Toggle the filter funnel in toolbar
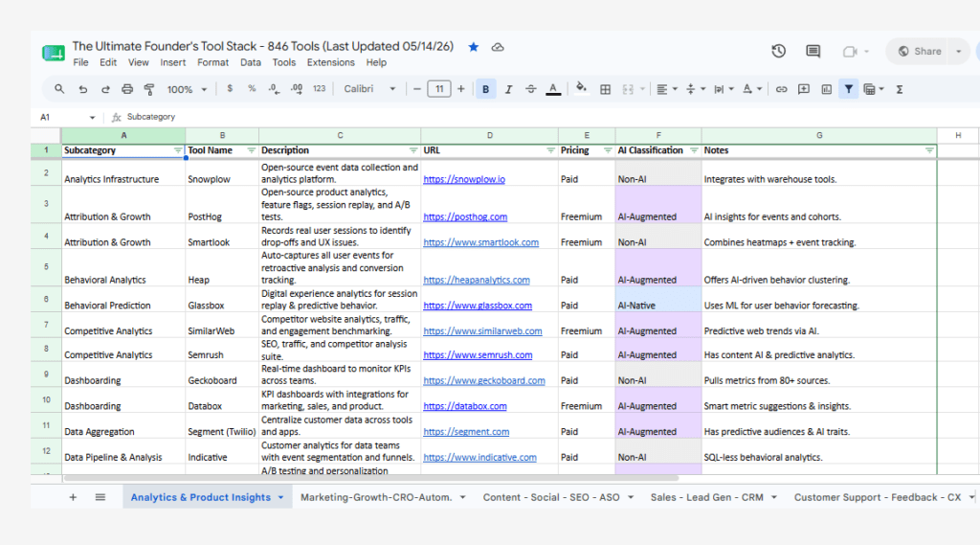 point(849,89)
